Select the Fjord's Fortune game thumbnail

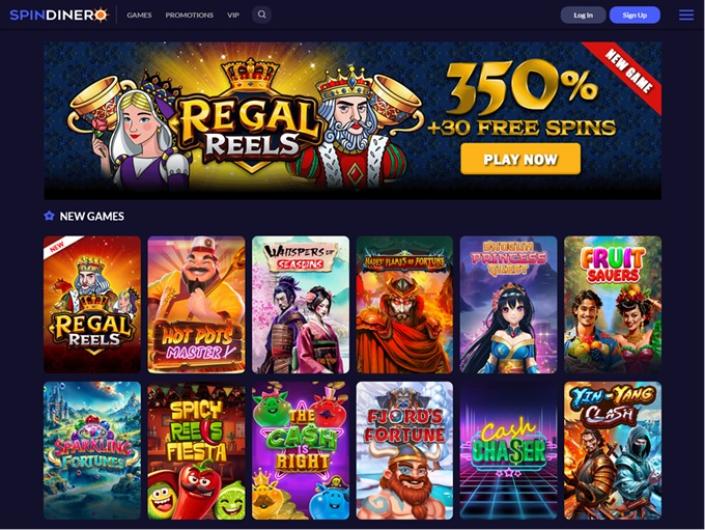pyautogui.click(x=405, y=450)
